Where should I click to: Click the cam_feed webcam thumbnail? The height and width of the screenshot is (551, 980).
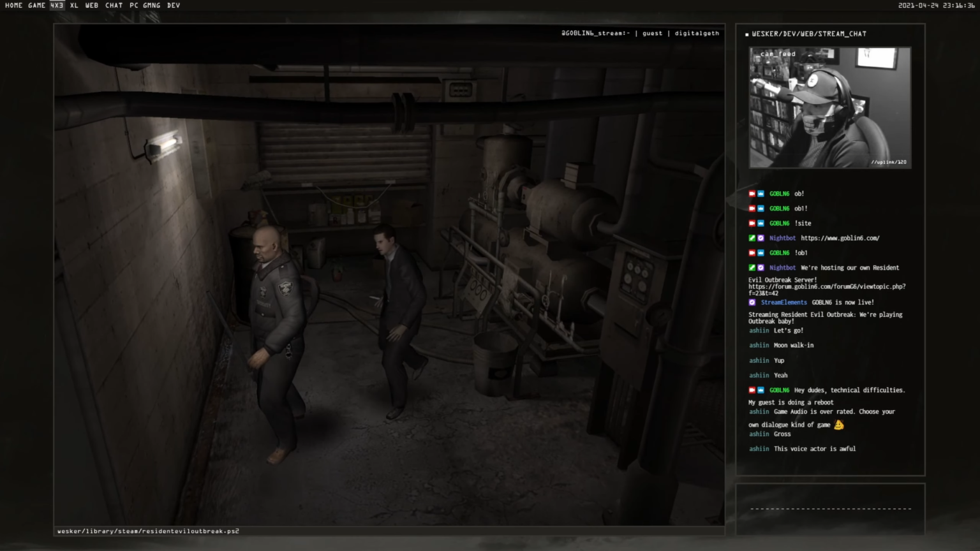pos(830,108)
